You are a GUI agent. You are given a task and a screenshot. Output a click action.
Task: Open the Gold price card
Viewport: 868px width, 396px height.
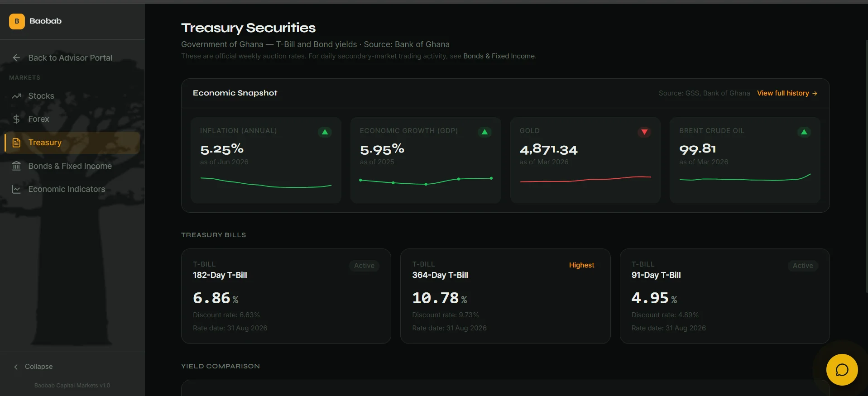[x=585, y=160]
